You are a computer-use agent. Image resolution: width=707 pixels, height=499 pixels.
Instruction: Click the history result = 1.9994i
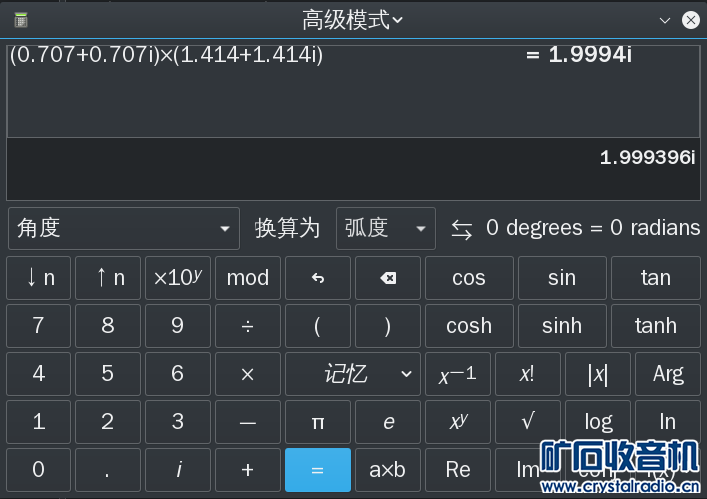(578, 55)
